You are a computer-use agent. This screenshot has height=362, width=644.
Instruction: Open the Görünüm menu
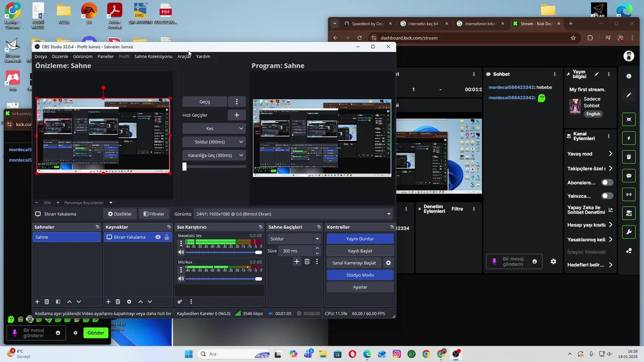83,56
